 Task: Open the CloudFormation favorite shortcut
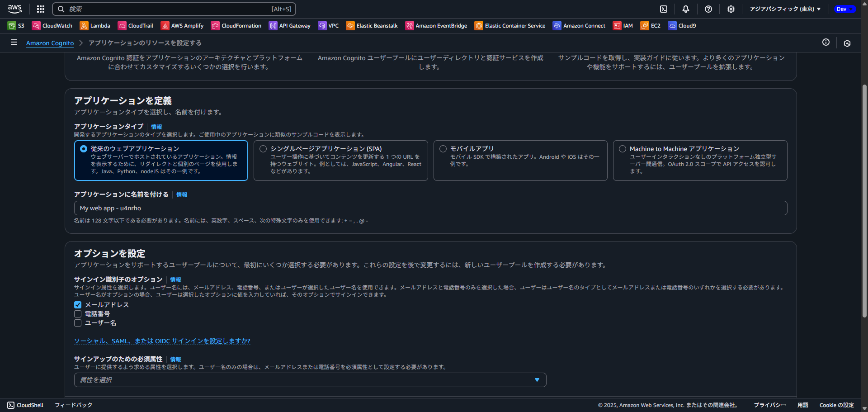236,26
